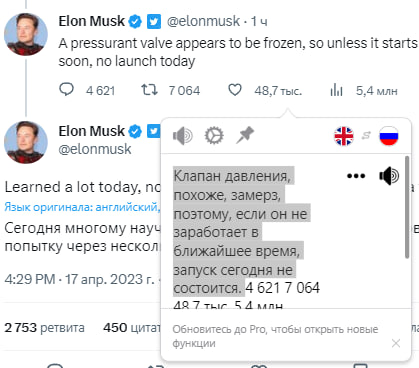Play the Russian translation audio

[389, 176]
